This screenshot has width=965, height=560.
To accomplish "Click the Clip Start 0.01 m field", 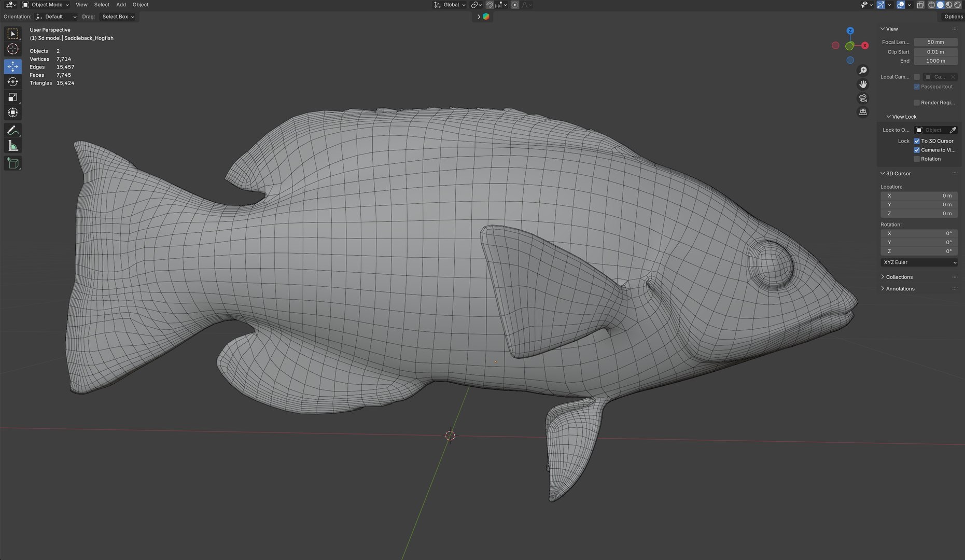I will click(x=935, y=52).
